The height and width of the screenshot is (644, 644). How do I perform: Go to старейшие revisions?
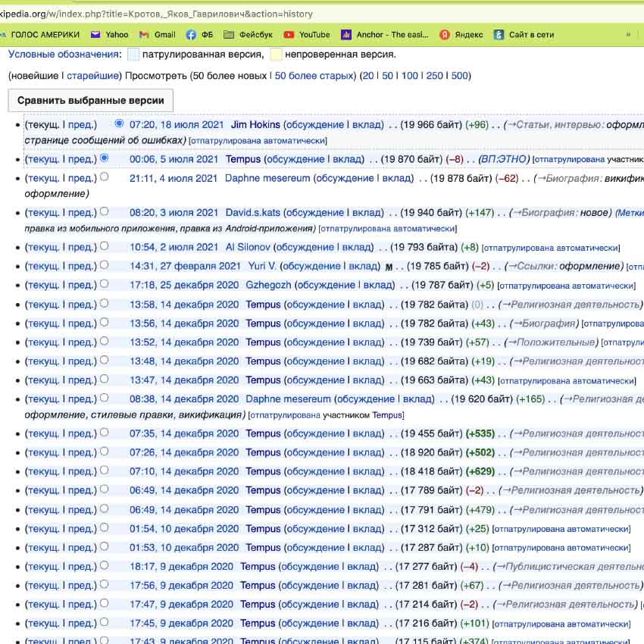(93, 76)
